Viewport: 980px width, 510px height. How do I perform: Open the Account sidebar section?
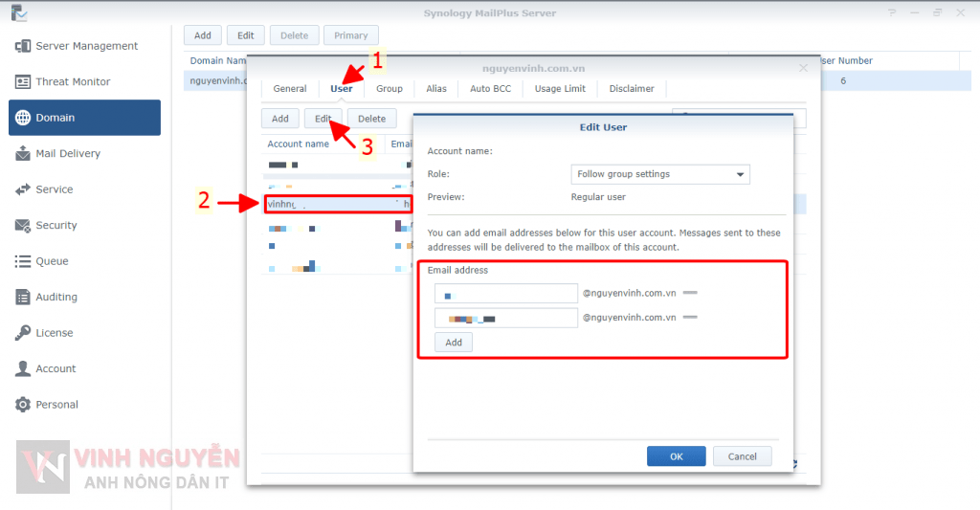(56, 369)
